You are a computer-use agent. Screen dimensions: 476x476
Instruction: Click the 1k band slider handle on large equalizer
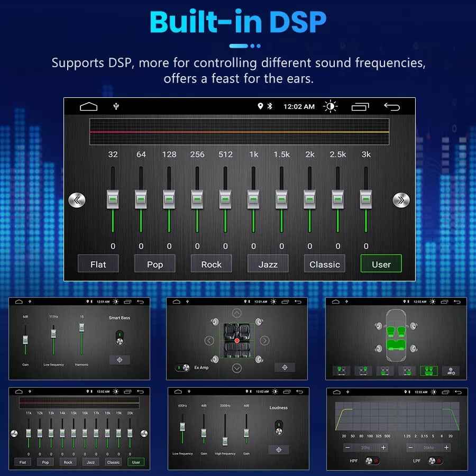(x=253, y=200)
